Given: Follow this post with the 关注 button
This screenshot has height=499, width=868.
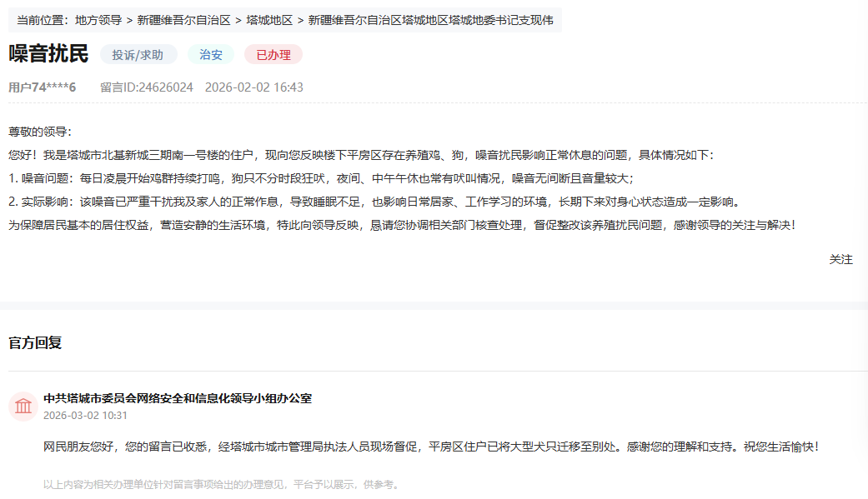Looking at the screenshot, I should [840, 259].
